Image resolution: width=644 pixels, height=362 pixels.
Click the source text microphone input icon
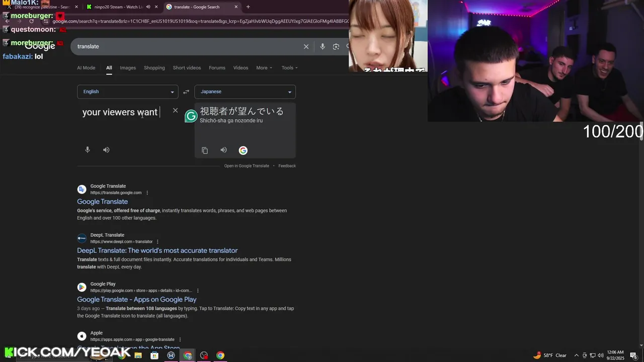[x=88, y=150]
